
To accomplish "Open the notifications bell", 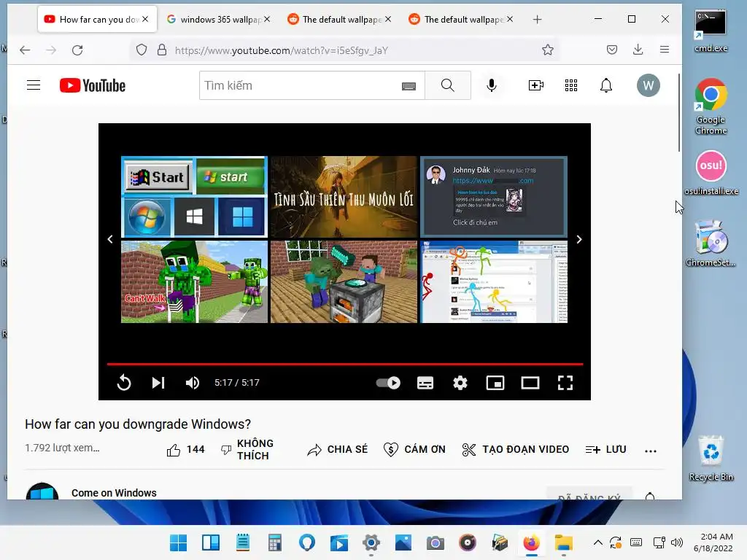I will coord(606,86).
